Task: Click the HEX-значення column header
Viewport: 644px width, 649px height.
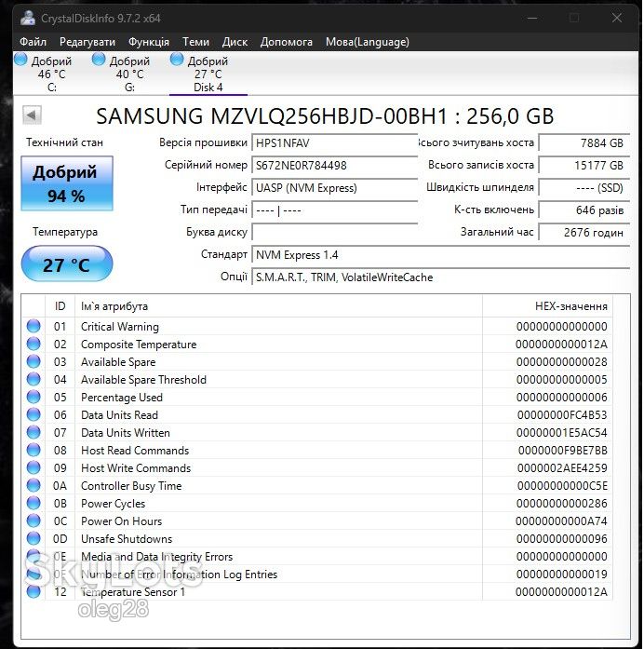Action: (x=547, y=306)
